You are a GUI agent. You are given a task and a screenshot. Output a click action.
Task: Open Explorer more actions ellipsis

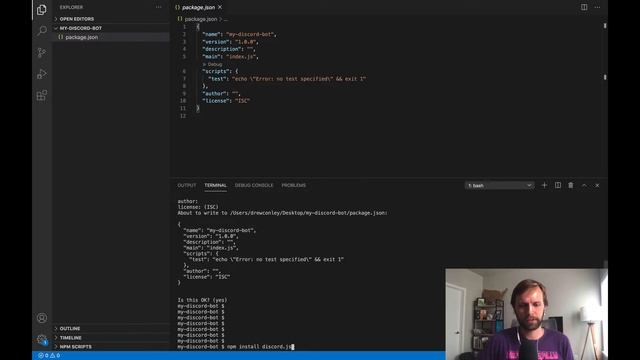pyautogui.click(x=158, y=7)
